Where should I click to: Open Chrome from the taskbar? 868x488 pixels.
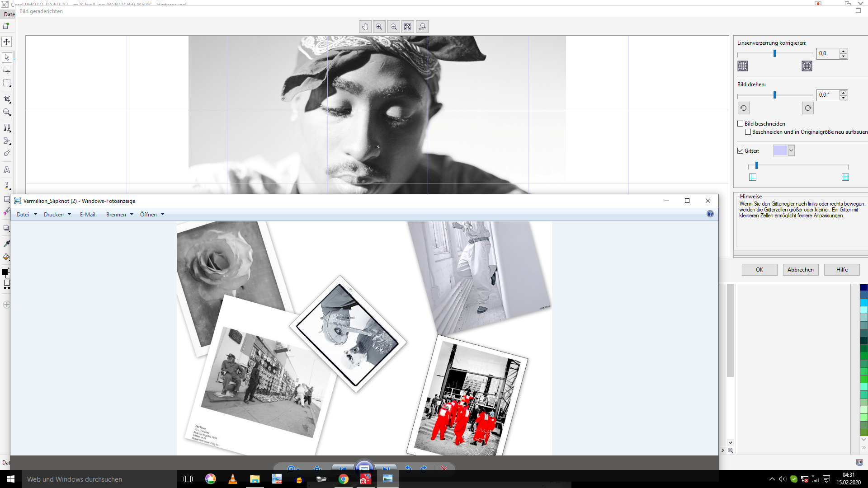pyautogui.click(x=344, y=479)
